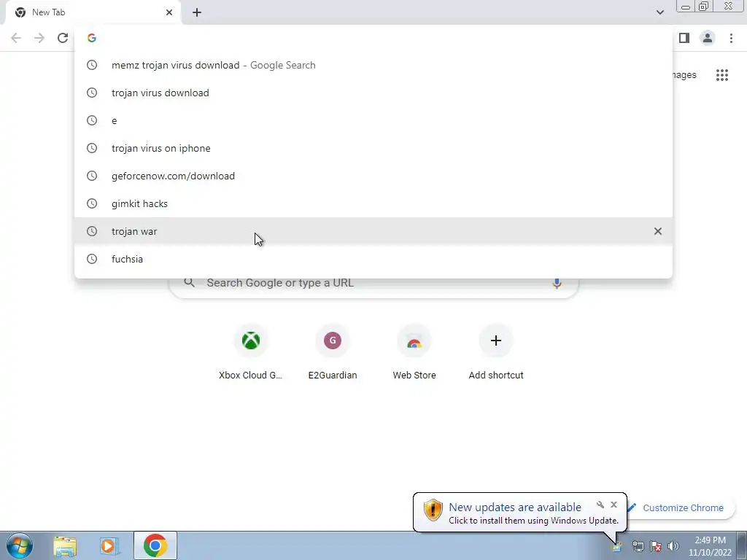Click the Google G icon in address bar
Viewport: 747px width, 560px height.
[92, 38]
